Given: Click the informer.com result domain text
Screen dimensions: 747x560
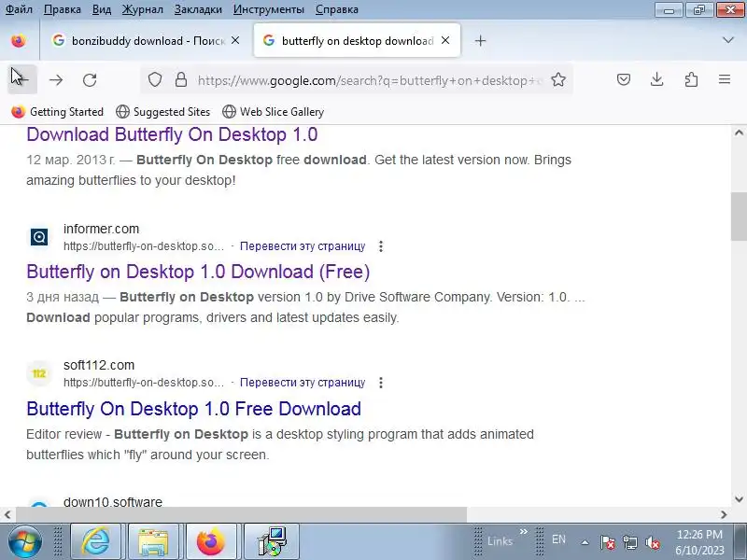Looking at the screenshot, I should pos(101,229).
